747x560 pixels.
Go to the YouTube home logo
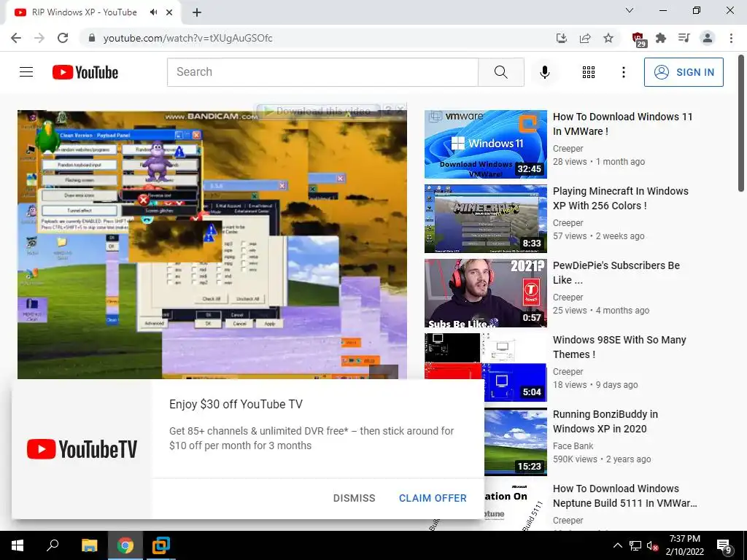(x=85, y=72)
